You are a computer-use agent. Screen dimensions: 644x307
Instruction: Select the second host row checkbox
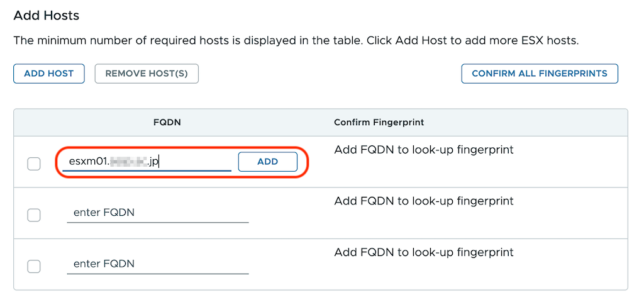[34, 215]
